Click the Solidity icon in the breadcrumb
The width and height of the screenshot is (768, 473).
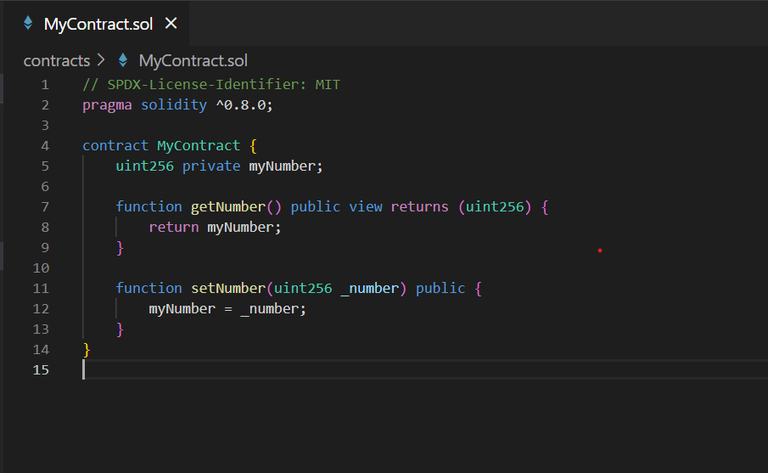(x=122, y=60)
